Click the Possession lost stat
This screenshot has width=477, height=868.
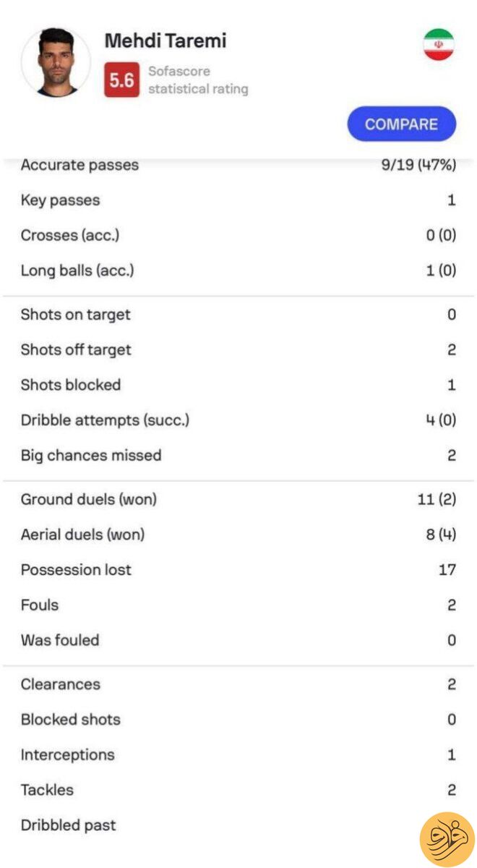[x=239, y=570]
